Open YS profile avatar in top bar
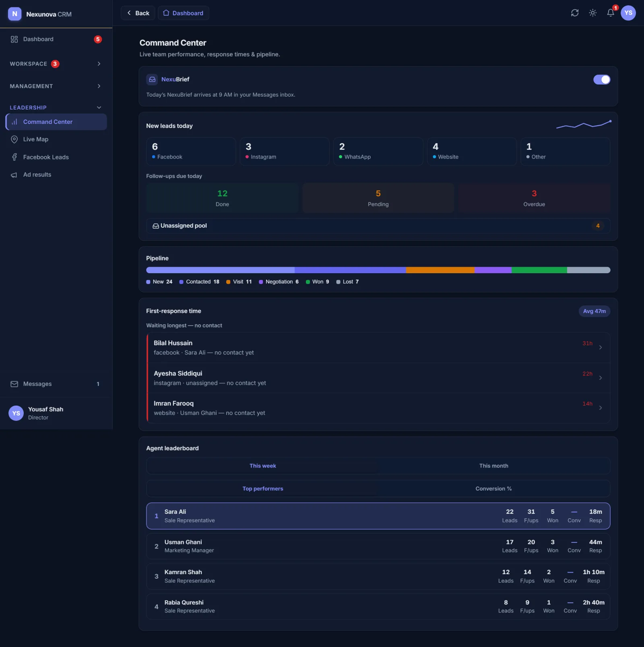The height and width of the screenshot is (647, 644). coord(628,13)
